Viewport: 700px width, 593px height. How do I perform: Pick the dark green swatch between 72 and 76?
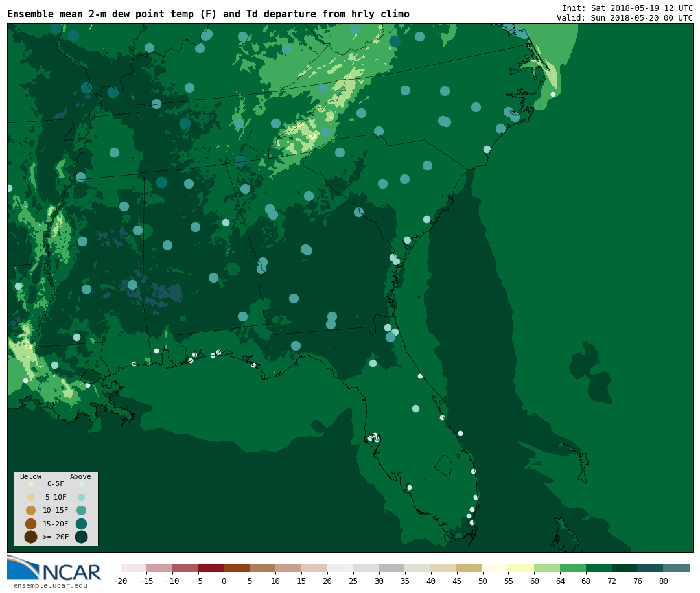pyautogui.click(x=625, y=568)
